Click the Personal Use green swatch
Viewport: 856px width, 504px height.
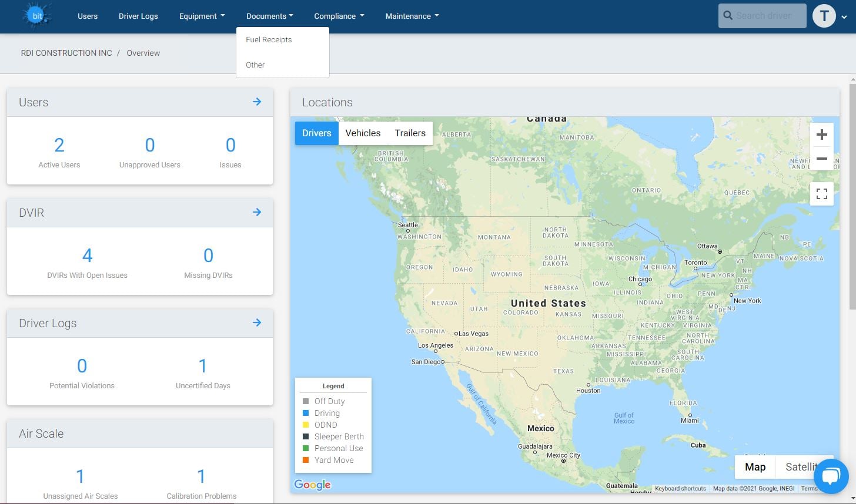306,448
